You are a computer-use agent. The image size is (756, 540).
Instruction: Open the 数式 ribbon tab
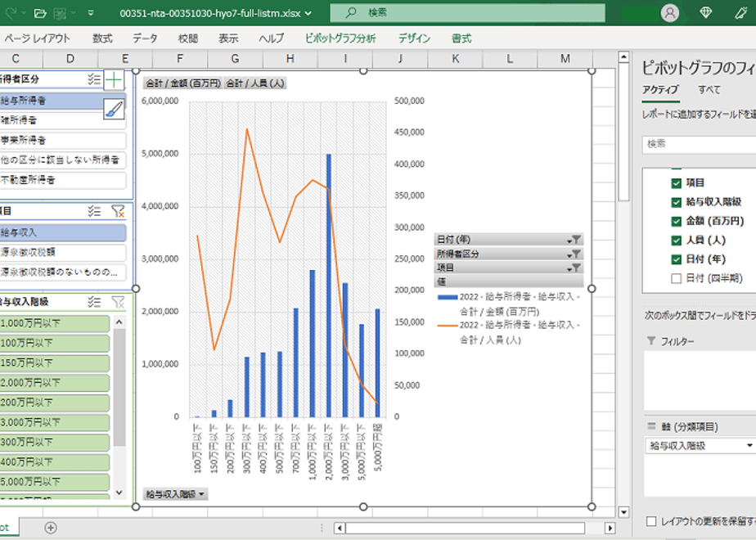pos(102,38)
